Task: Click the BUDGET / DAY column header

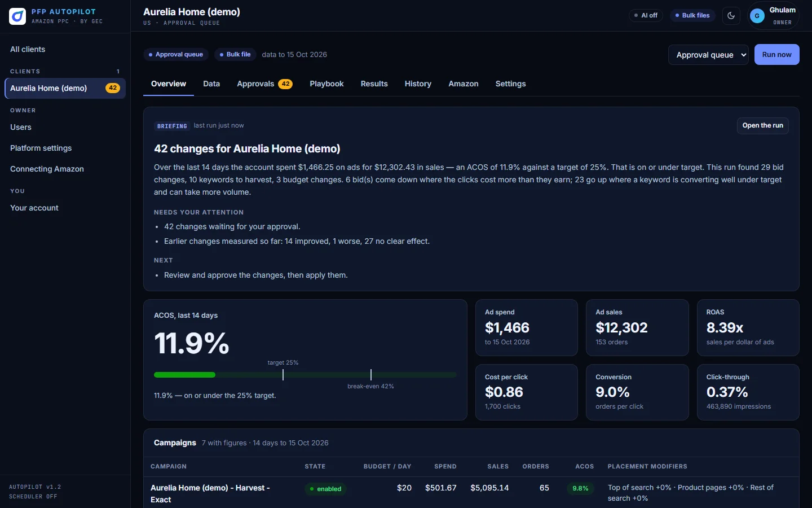Action: pos(387,466)
